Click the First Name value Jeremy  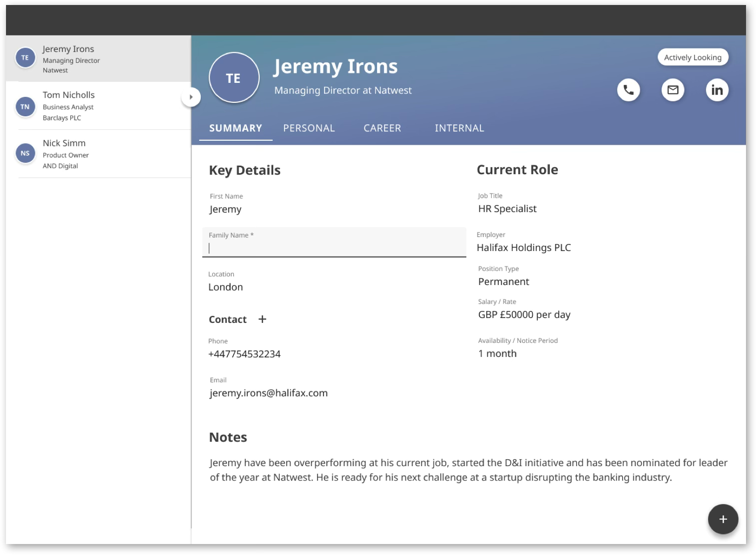point(225,209)
